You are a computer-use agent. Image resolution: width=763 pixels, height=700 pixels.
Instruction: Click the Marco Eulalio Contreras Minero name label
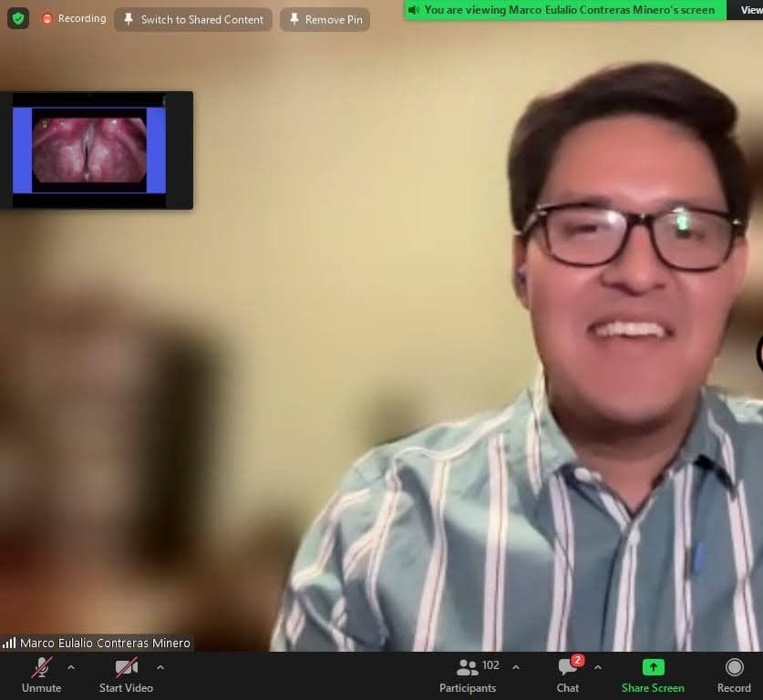[105, 643]
